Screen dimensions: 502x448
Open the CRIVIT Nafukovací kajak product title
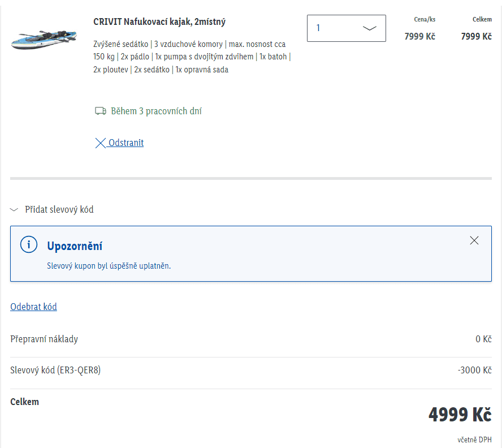(x=159, y=22)
